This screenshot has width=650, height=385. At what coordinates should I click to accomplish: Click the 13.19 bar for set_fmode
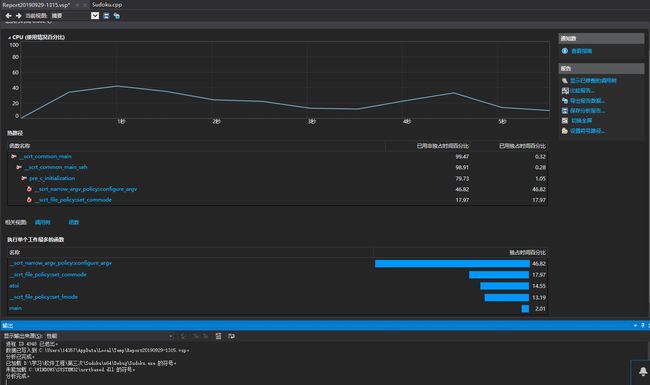[x=507, y=298]
